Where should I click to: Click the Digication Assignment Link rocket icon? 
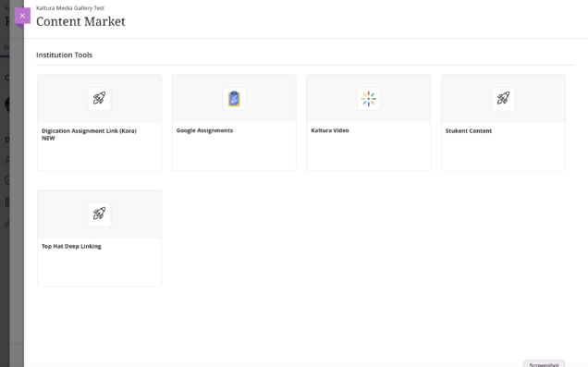point(99,99)
